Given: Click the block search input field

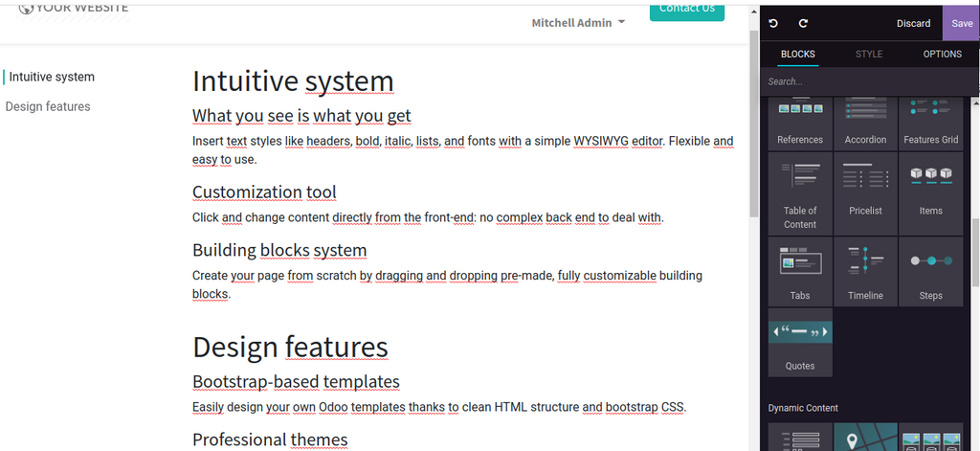Looking at the screenshot, I should click(x=866, y=81).
